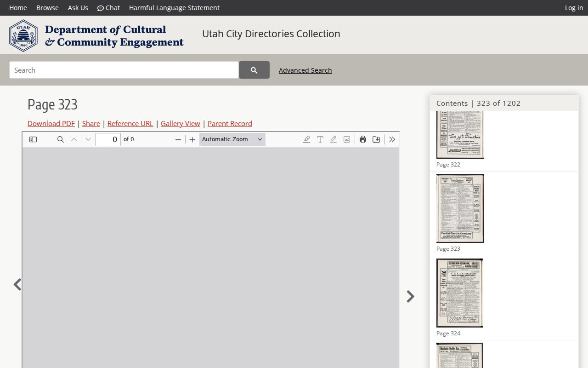
Task: Open Harmful Language Statement page
Action: (174, 8)
